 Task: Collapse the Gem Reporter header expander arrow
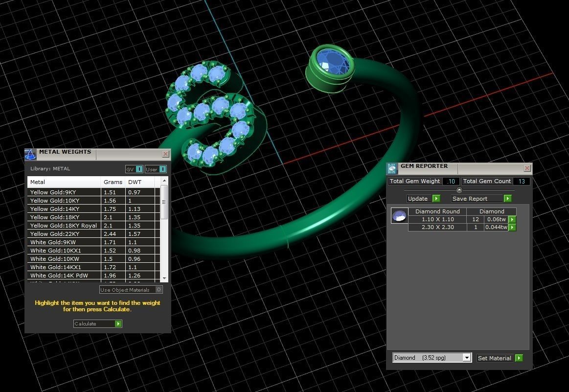(459, 190)
